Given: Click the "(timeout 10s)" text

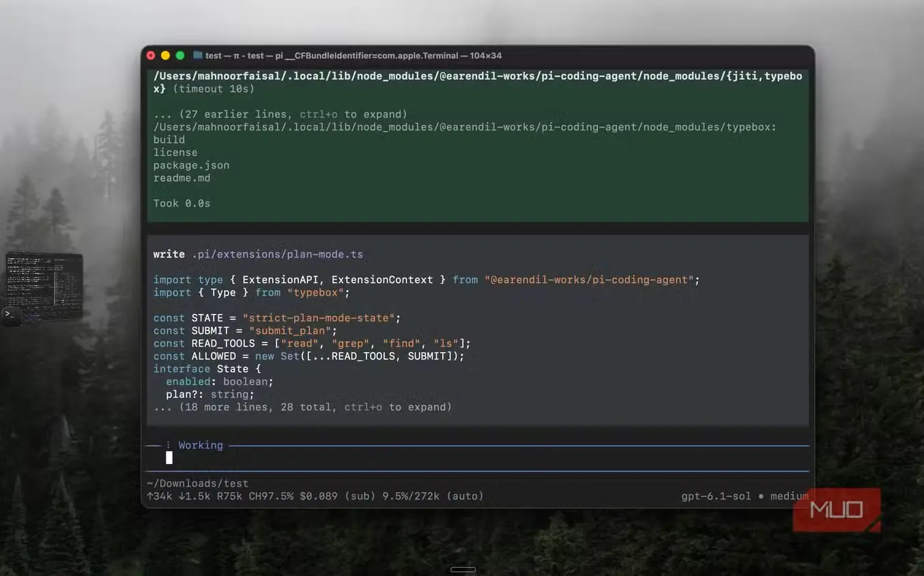Looking at the screenshot, I should [214, 89].
